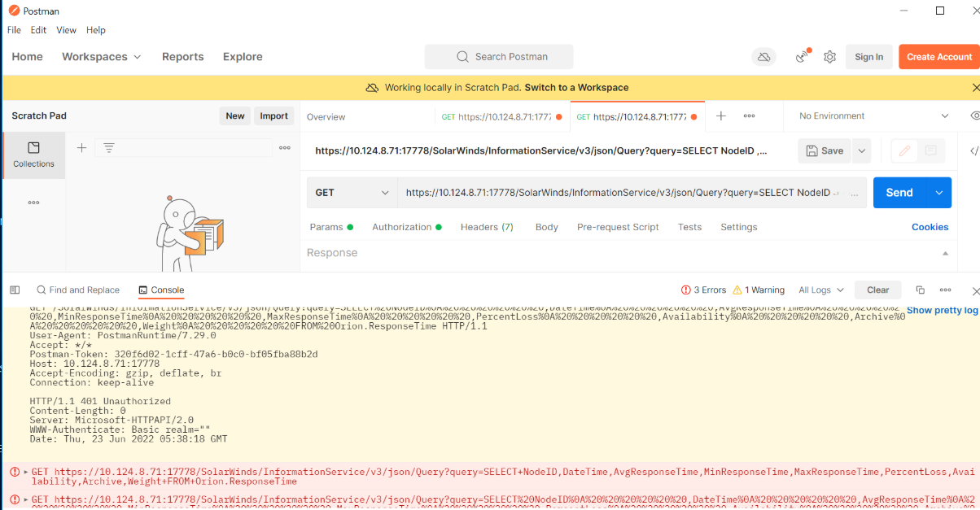Click the comments icon beside Save
Image resolution: width=980 pixels, height=510 pixels.
[x=930, y=150]
